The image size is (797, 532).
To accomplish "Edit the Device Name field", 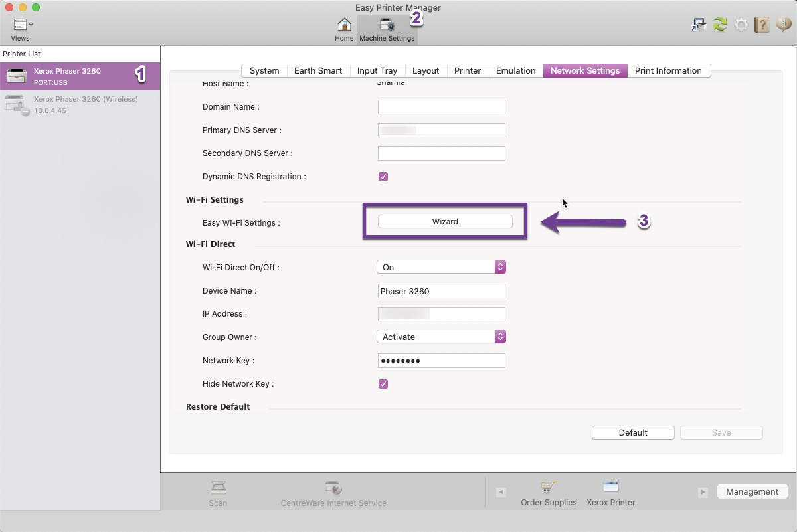I will pos(442,291).
